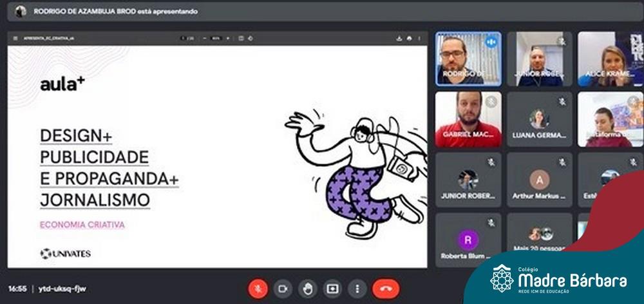644x304 pixels.
Task: Open PDF viewer more actions menu
Action: 419,38
